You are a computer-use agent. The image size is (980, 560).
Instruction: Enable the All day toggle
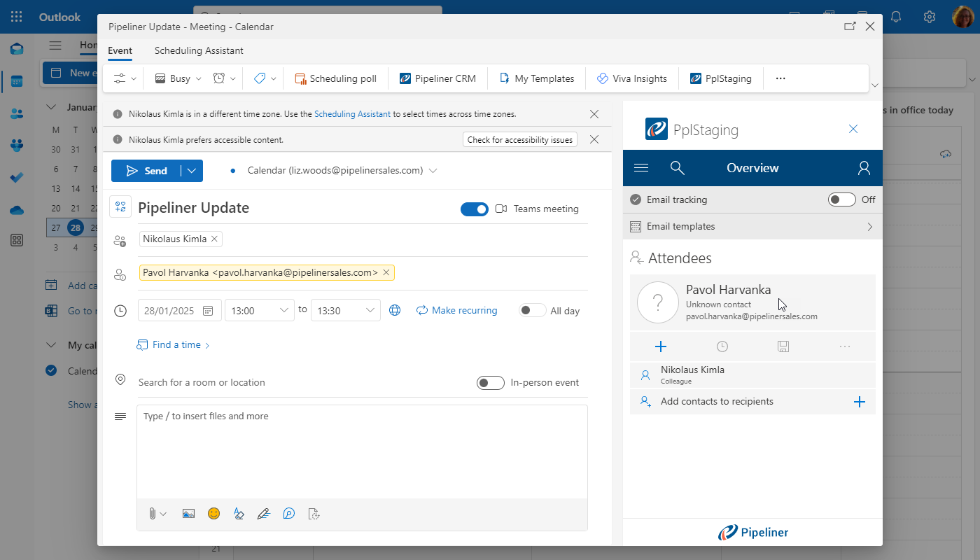click(x=533, y=310)
